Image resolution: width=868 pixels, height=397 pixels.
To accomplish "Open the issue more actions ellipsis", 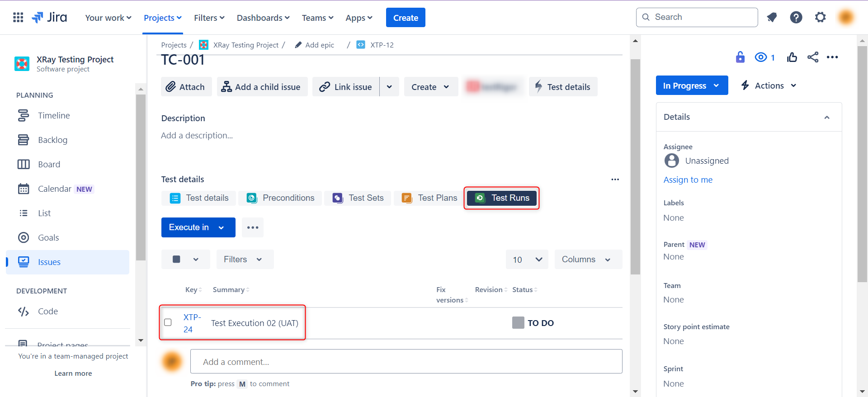I will 832,57.
